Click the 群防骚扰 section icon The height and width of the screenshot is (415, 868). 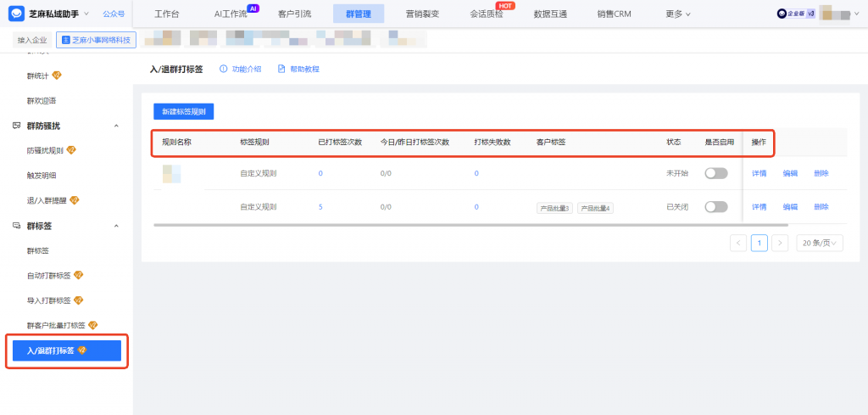click(x=17, y=126)
